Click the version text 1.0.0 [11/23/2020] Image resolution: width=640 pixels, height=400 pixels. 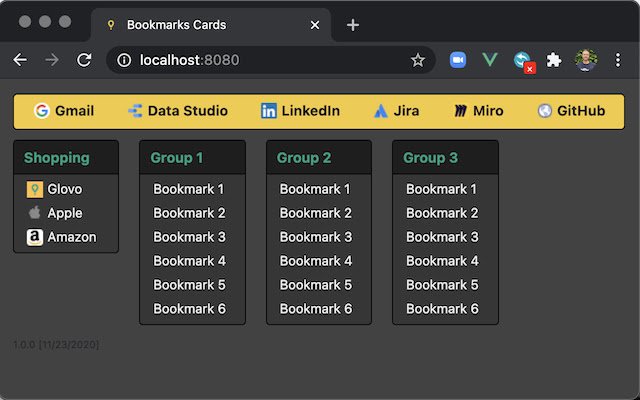56,345
